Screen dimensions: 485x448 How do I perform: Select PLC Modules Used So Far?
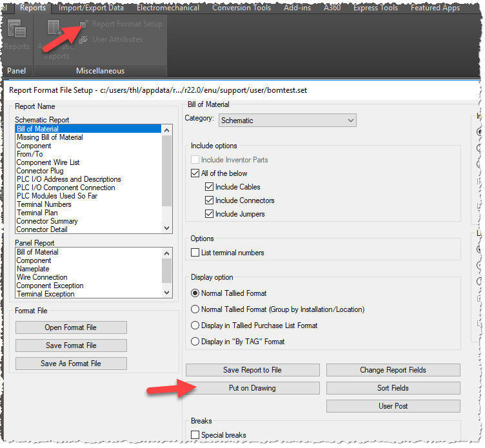point(88,196)
